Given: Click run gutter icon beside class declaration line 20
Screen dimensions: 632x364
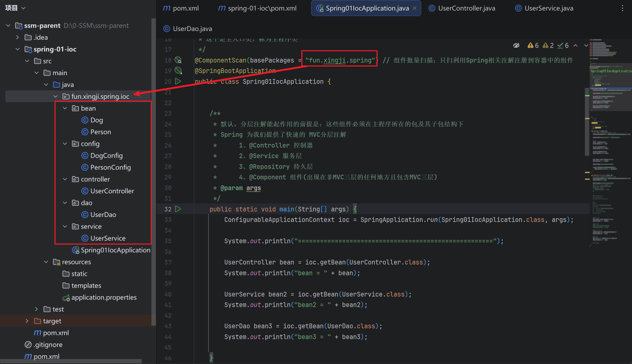Looking at the screenshot, I should 178,81.
